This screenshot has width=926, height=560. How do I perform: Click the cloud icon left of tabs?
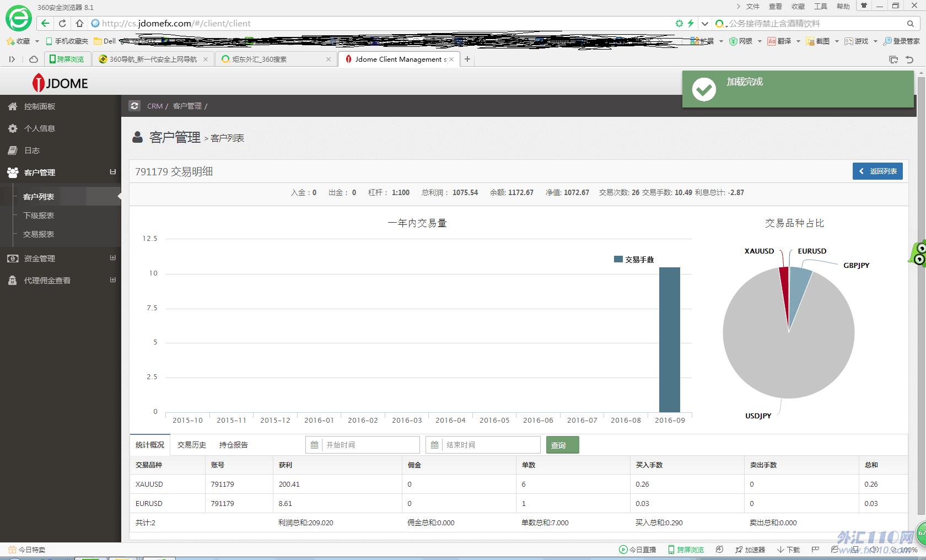(x=34, y=59)
